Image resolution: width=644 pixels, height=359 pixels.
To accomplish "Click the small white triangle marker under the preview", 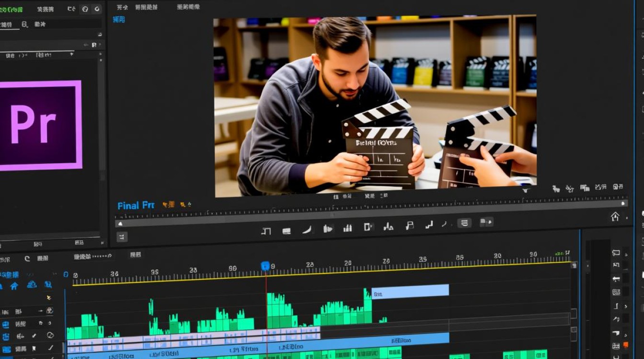I will pyautogui.click(x=526, y=191).
